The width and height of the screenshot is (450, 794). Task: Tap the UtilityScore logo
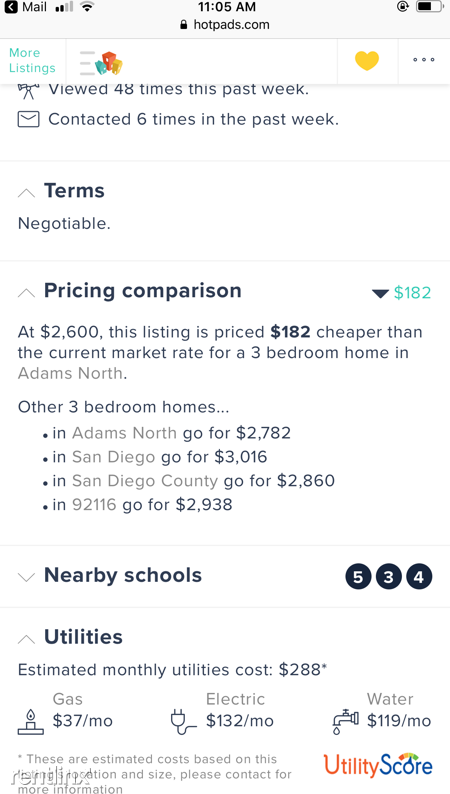(378, 765)
